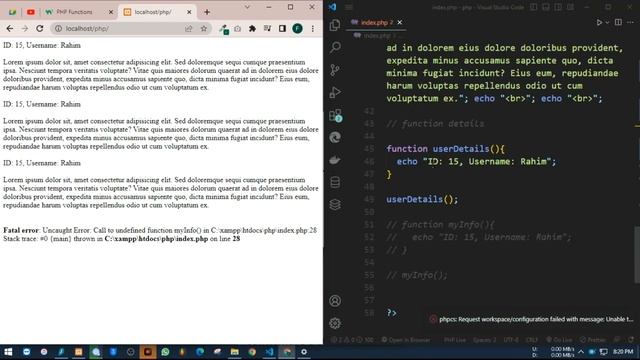Open the Manage gear in VS Code
The image size is (640, 360).
pos(335,323)
